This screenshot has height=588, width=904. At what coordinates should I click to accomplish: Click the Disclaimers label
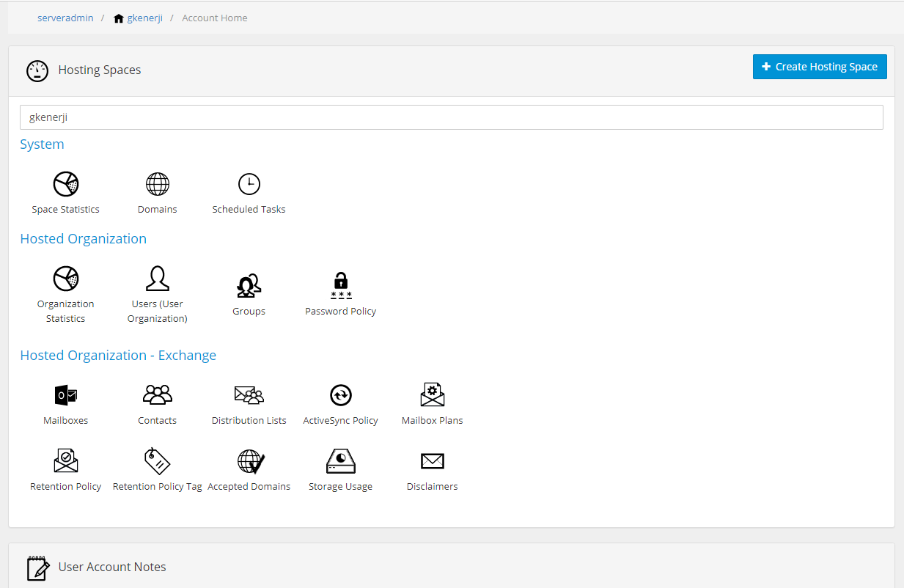[433, 487]
